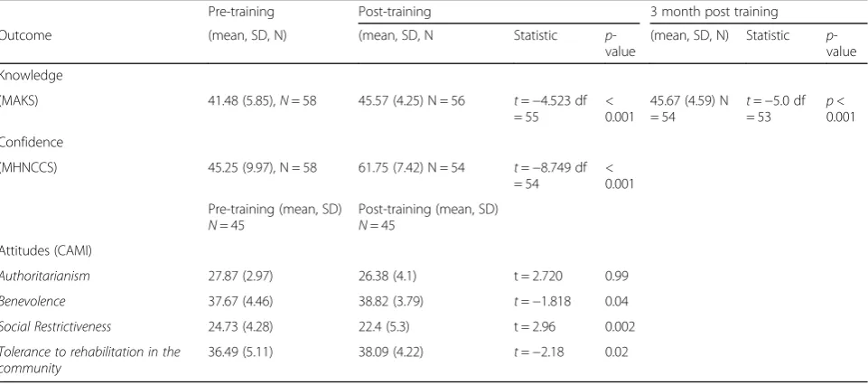This screenshot has width=868, height=385.
Task: Click the Post-training header text
Action: 395,12
